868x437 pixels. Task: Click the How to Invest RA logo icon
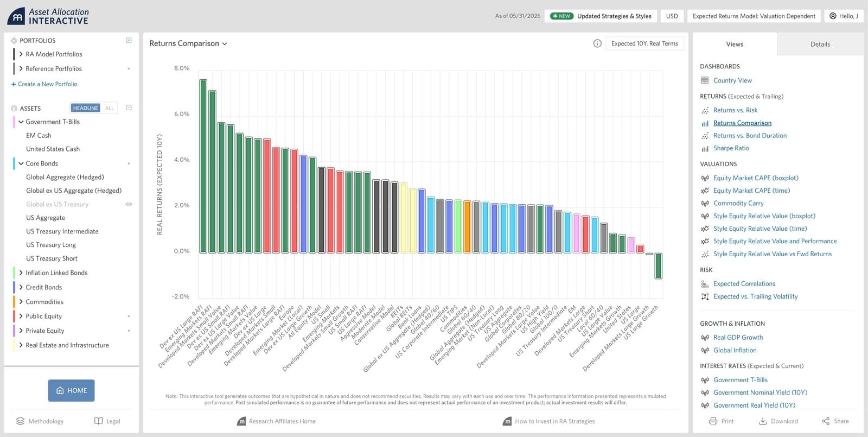click(x=507, y=421)
